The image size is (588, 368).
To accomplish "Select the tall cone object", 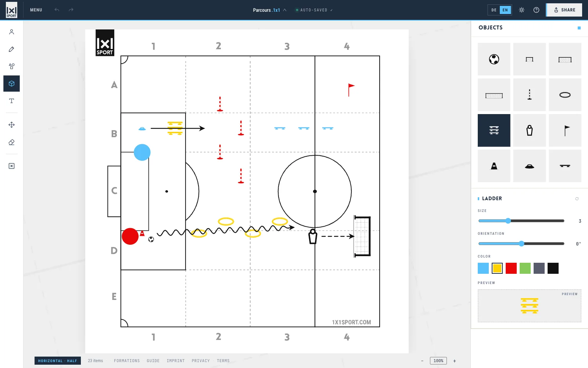I will point(494,166).
